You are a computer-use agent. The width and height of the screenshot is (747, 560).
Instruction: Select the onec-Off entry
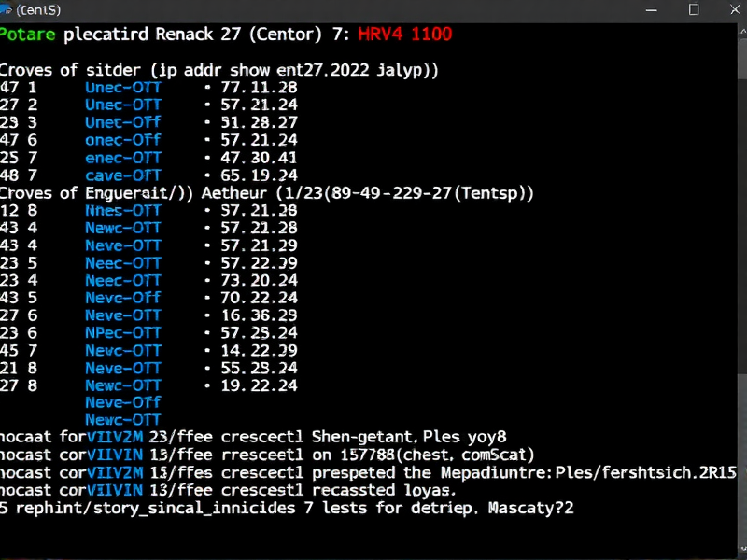click(122, 140)
